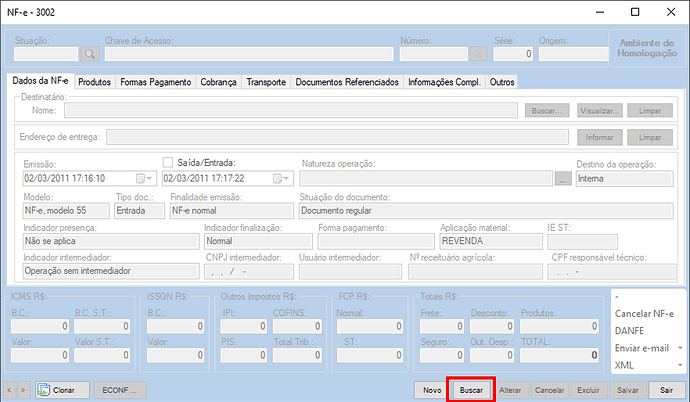Click the TOTAL value field

(x=559, y=355)
